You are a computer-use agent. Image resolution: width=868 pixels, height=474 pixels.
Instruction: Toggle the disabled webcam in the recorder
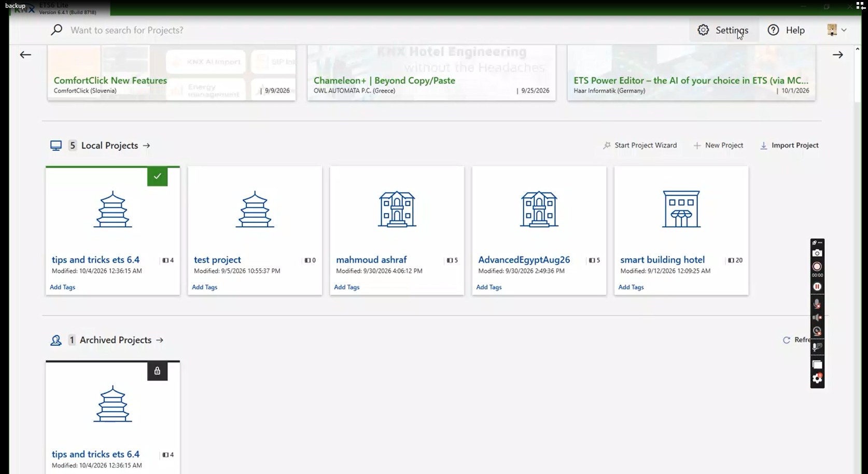point(817,331)
